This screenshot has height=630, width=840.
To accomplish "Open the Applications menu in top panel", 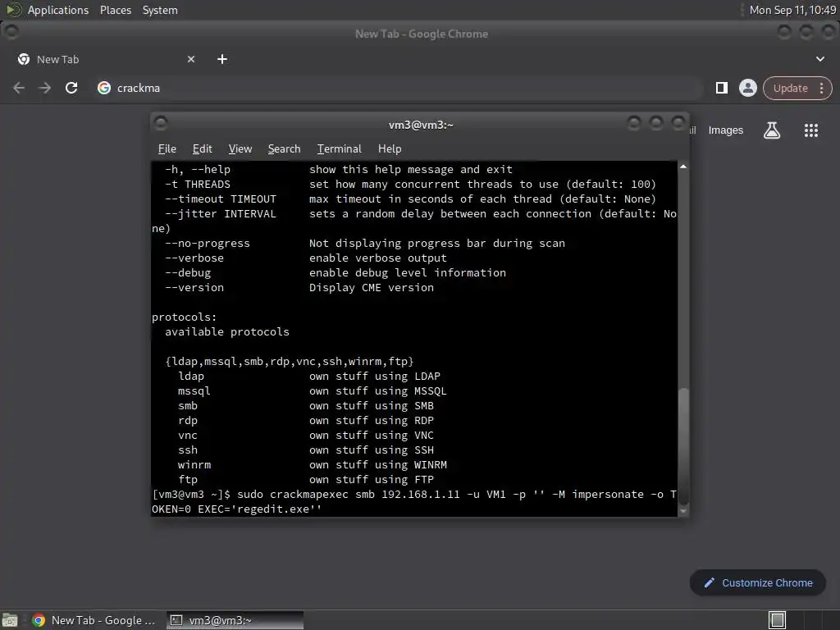I will [x=58, y=10].
